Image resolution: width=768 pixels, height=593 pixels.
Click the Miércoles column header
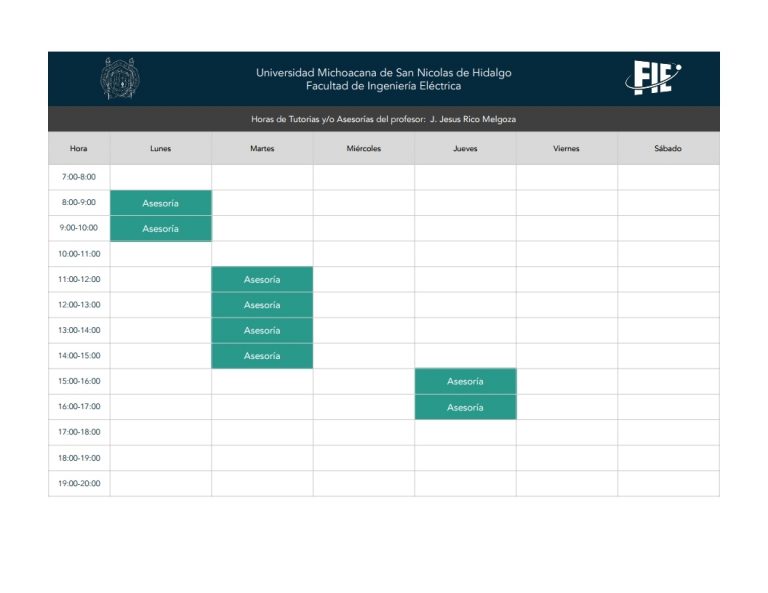coord(363,148)
